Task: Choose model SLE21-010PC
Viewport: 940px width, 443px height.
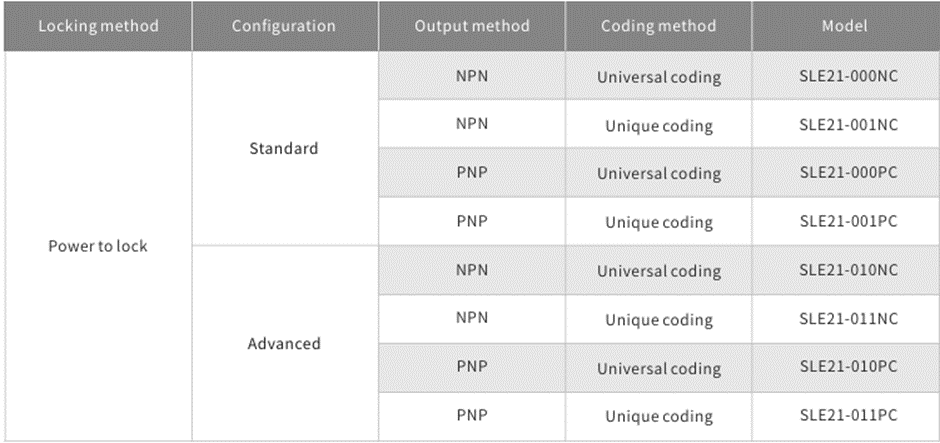Action: tap(848, 367)
